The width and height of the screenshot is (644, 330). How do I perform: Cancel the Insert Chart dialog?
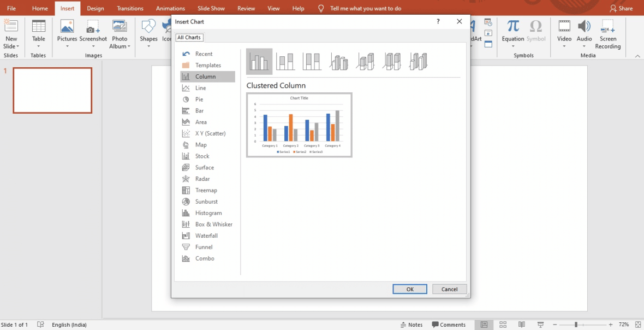449,289
